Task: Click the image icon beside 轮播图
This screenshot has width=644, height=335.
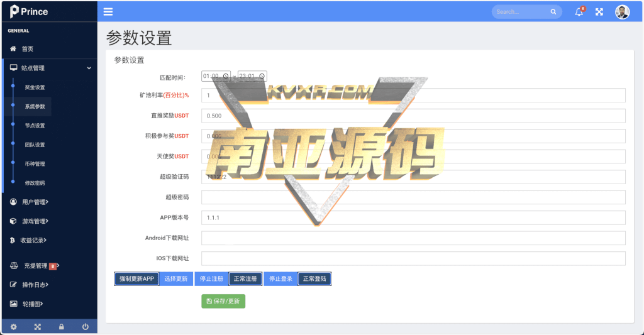Action: pyautogui.click(x=14, y=304)
